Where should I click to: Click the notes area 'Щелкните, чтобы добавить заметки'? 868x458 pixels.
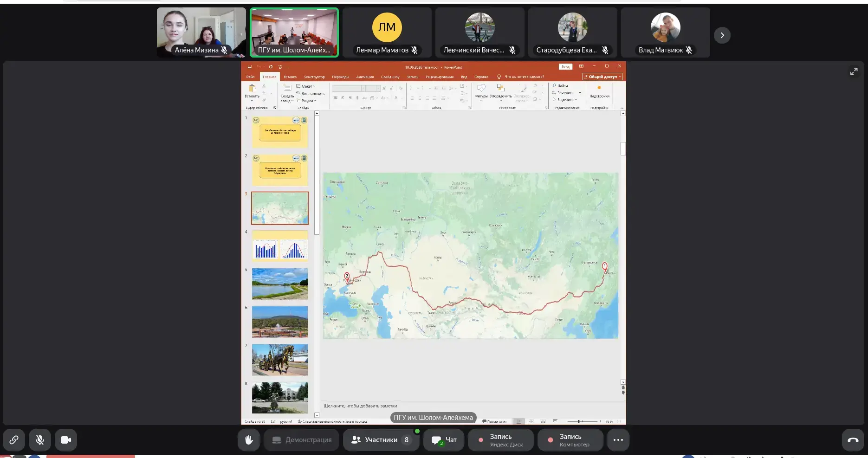click(x=360, y=406)
